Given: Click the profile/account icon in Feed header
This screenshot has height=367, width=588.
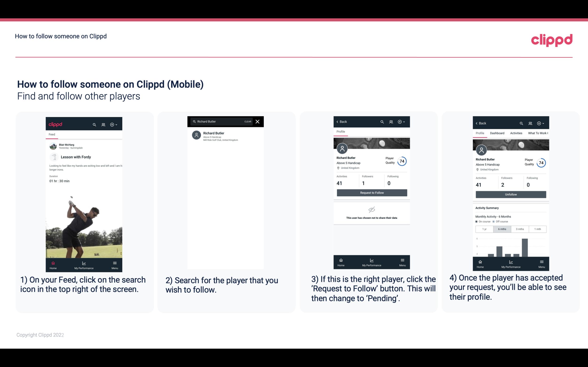Looking at the screenshot, I should click(x=103, y=124).
